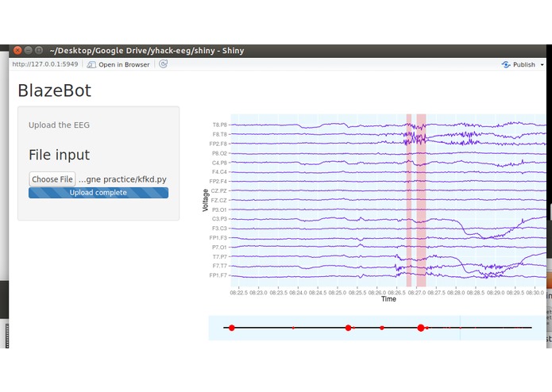Image resolution: width=552 pixels, height=392 pixels.
Task: Minimize the Shiny window
Action: pos(28,51)
